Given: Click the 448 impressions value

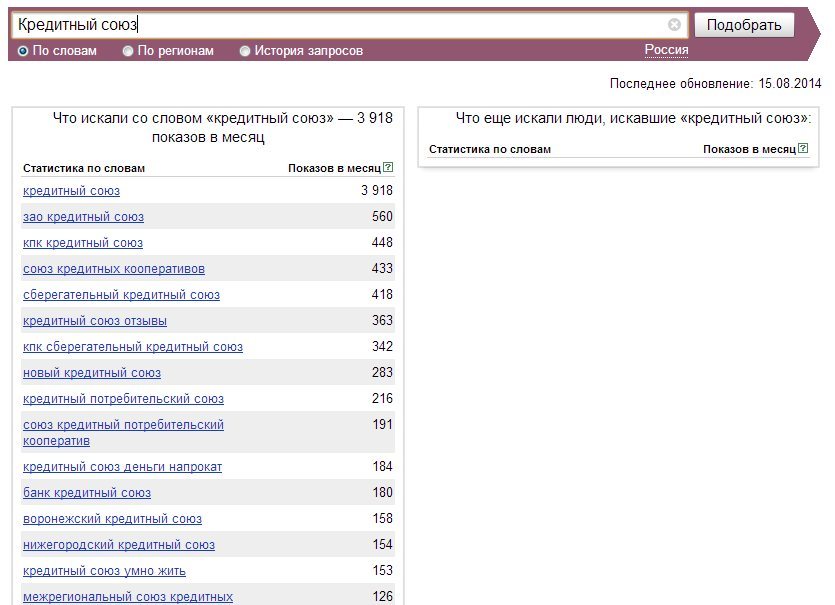Looking at the screenshot, I should pyautogui.click(x=382, y=243).
